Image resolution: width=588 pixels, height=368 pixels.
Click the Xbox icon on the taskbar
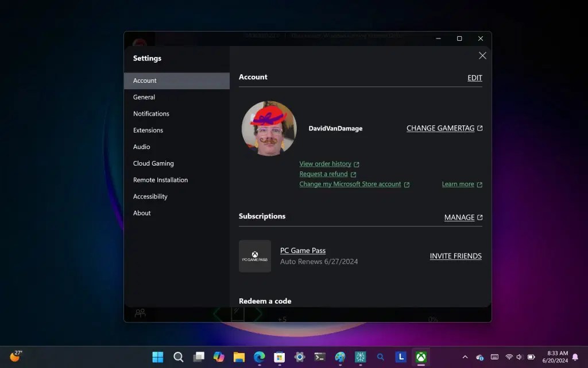pos(421,357)
